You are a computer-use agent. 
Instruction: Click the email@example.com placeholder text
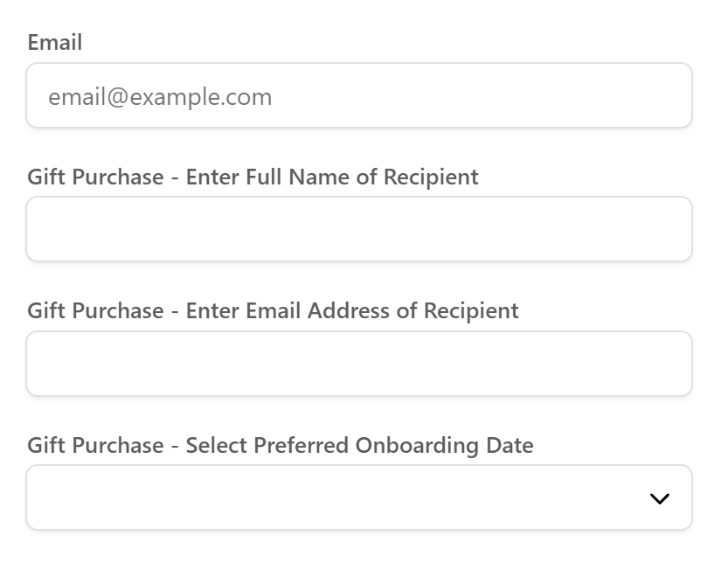point(160,96)
